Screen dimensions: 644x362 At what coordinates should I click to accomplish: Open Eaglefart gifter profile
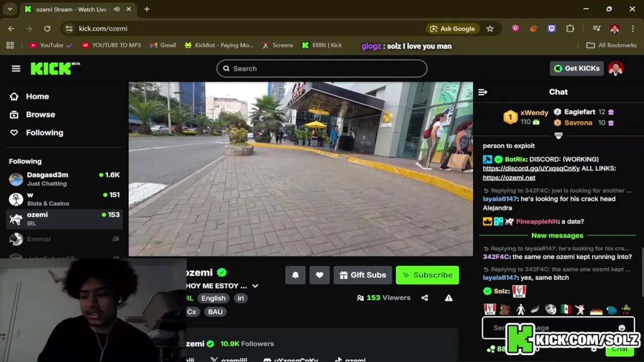point(580,112)
